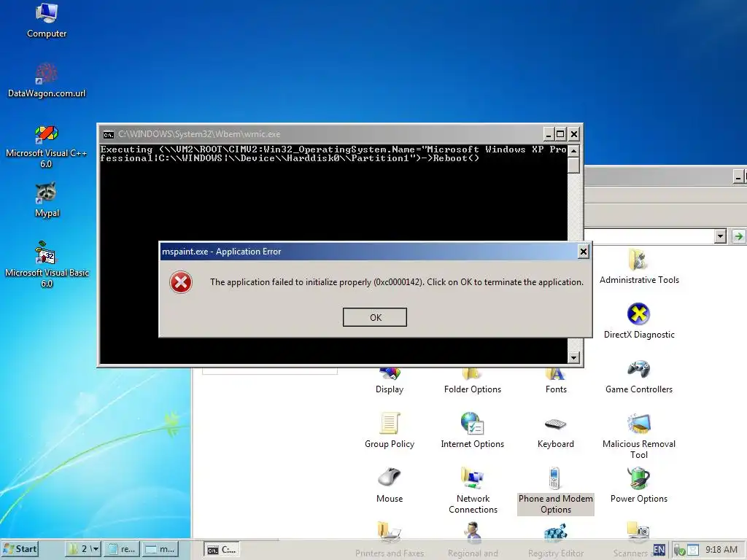Open Malicious Removal Tool icon
The width and height of the screenshot is (747, 560).
639,436
